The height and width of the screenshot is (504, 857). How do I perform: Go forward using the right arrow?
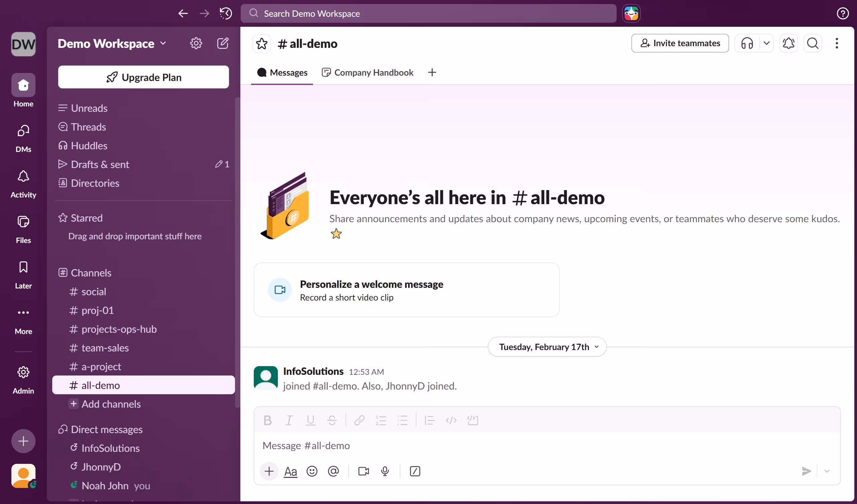click(x=205, y=14)
